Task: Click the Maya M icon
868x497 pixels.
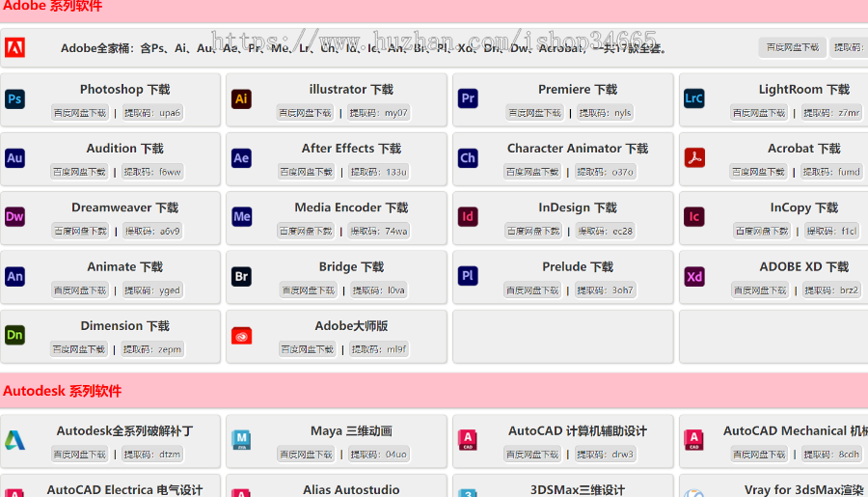Action: (241, 440)
